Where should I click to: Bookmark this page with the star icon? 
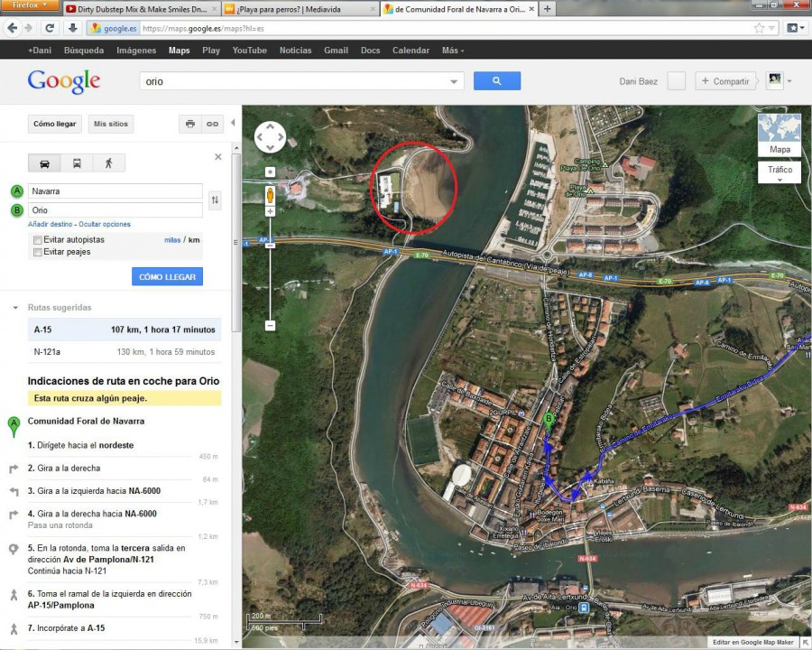click(759, 28)
